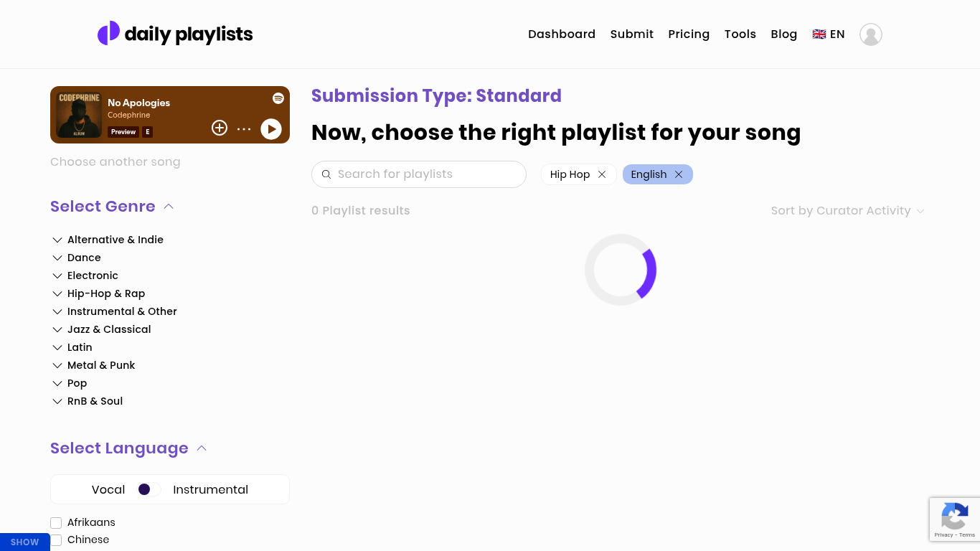Viewport: 980px width, 551px height.
Task: Open Sort by Curator Activity dropdown
Action: coord(847,211)
